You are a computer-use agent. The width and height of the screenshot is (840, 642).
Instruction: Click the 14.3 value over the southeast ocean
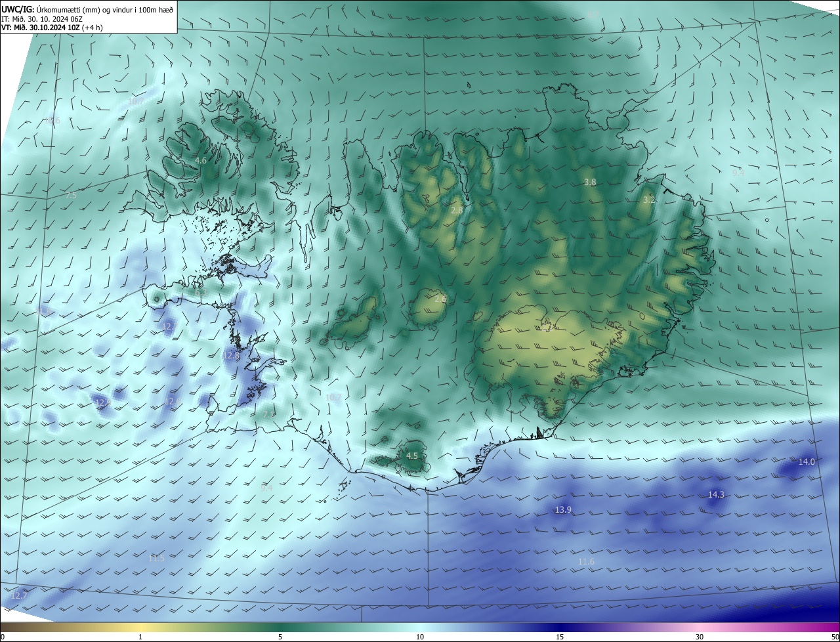(x=716, y=494)
